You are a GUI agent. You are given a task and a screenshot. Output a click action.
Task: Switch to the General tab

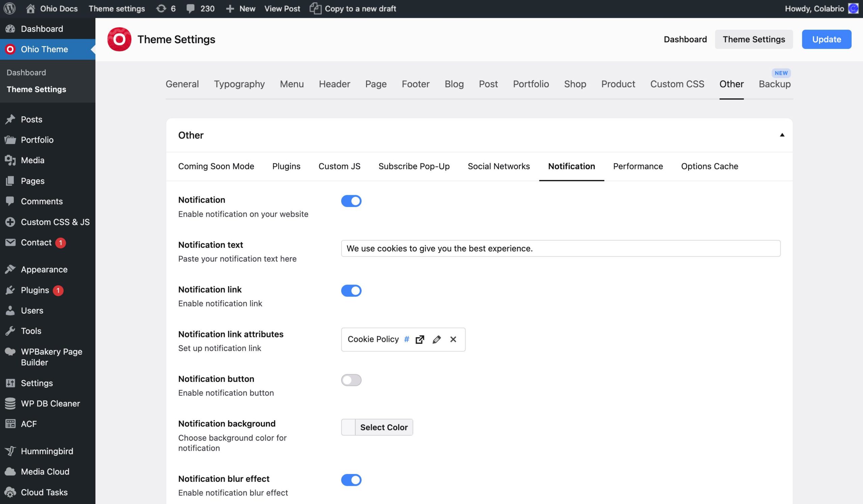(x=182, y=84)
